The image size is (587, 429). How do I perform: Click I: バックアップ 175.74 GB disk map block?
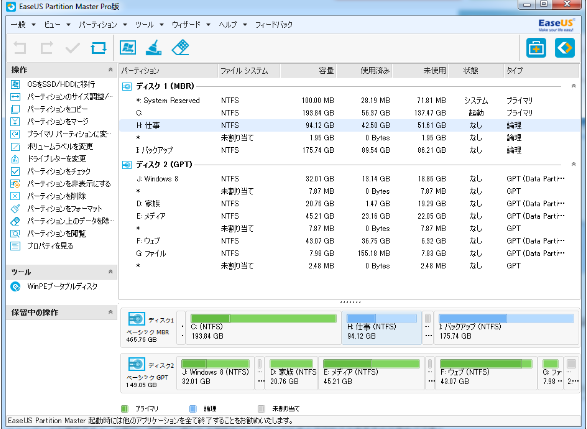coord(506,328)
